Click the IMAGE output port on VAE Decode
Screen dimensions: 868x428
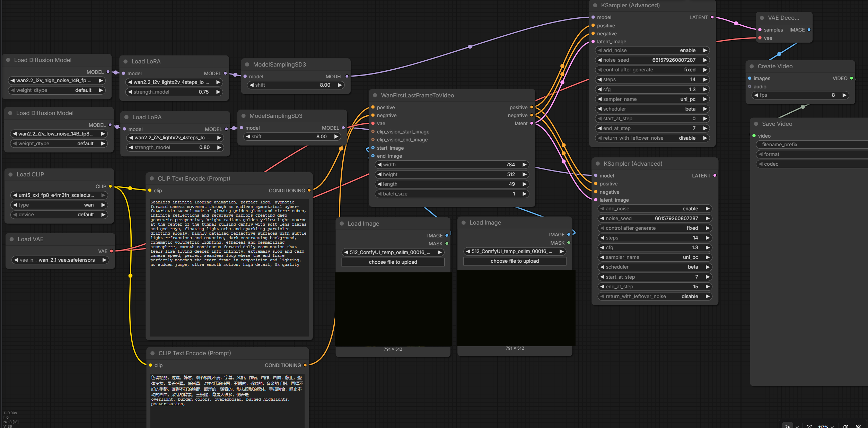pyautogui.click(x=809, y=30)
